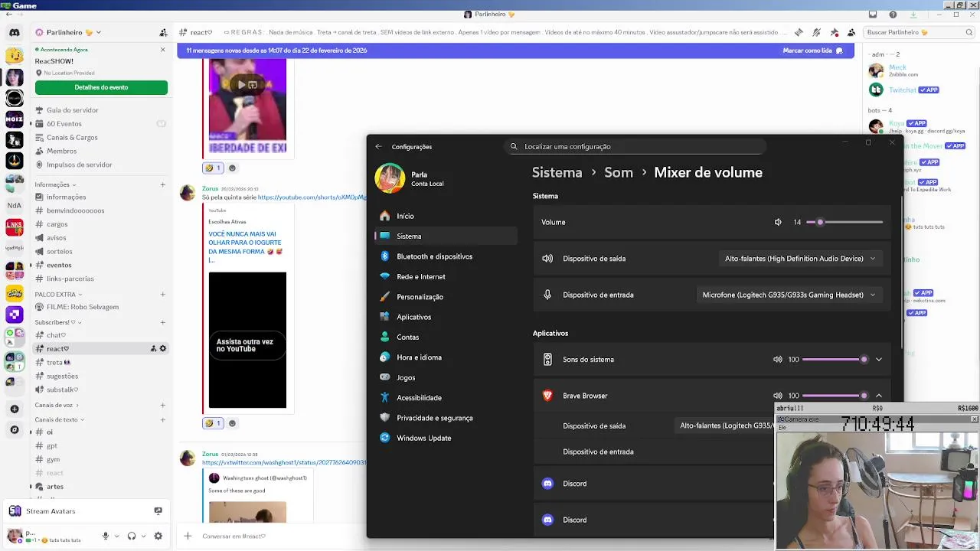Adjust Brave Browser volume slider
980x551 pixels.
tap(835, 396)
